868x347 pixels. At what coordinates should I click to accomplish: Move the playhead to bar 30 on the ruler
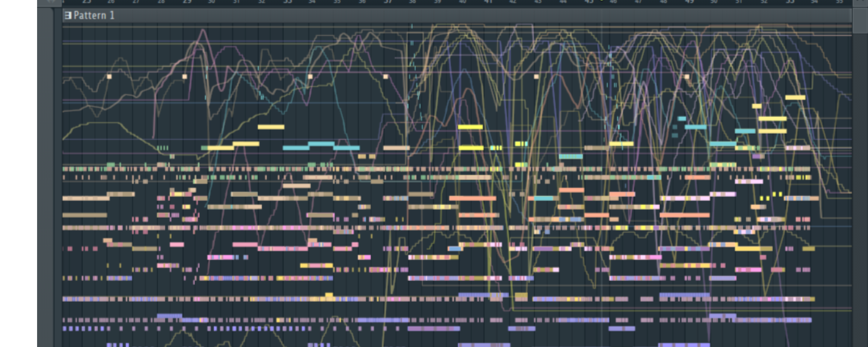[x=211, y=2]
